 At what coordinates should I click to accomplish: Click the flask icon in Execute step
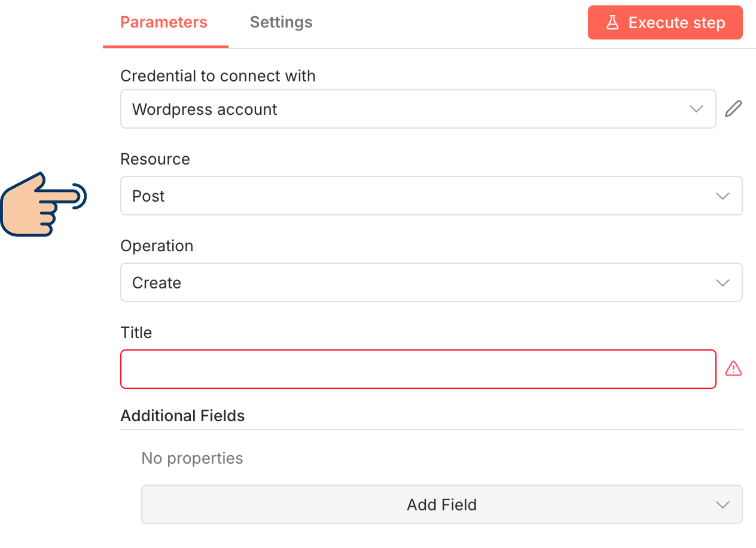612,23
